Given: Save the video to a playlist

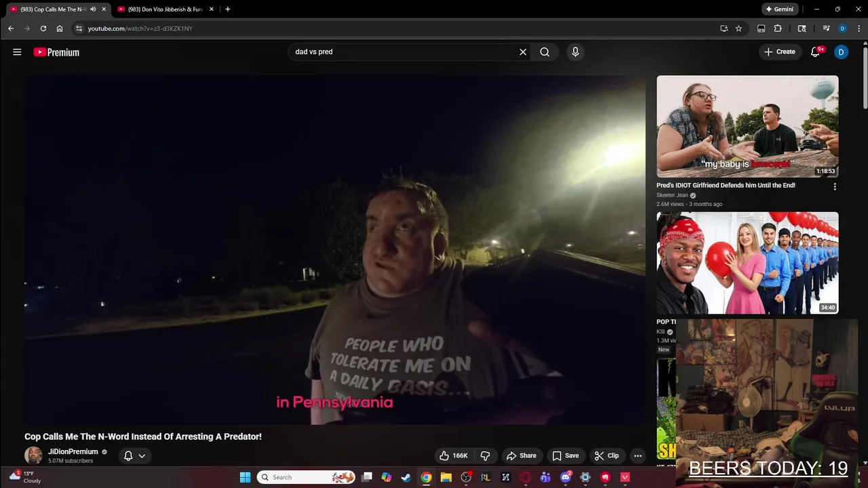Looking at the screenshot, I should coord(566,455).
